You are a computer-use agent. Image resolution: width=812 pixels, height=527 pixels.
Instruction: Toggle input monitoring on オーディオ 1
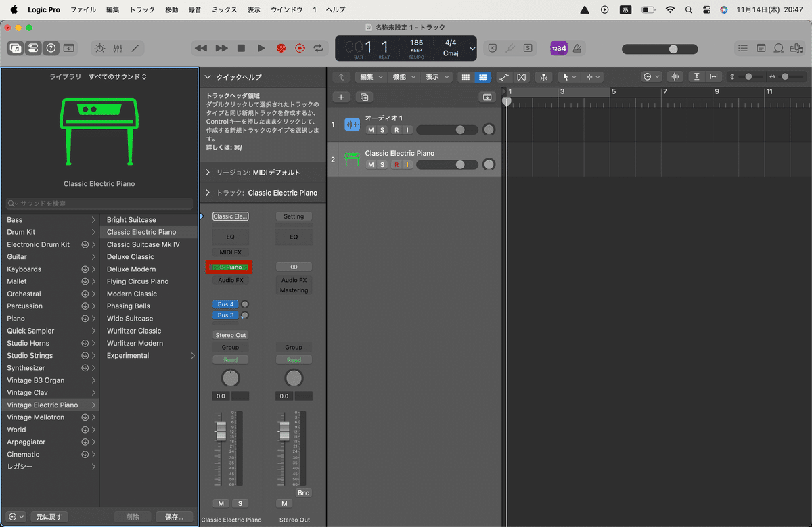(408, 129)
